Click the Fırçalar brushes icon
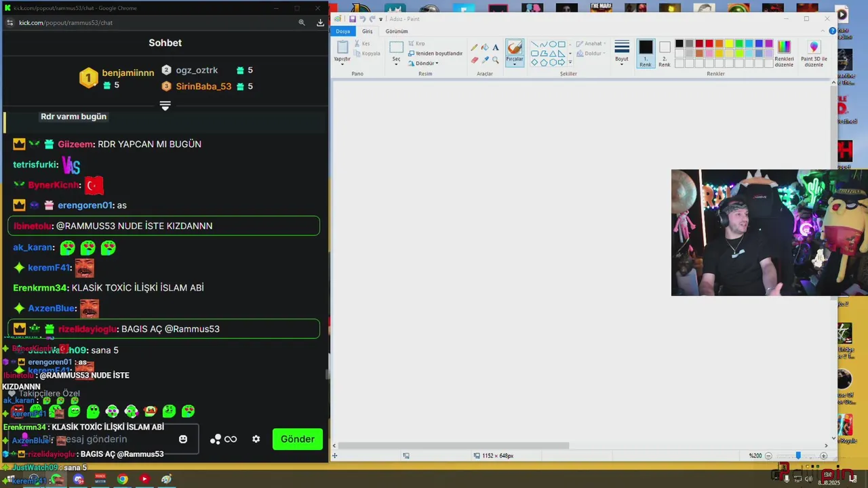868x488 pixels. tap(515, 47)
